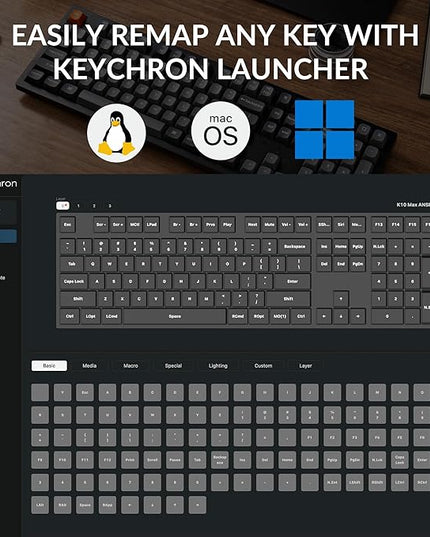Pick the RCmd key on the layout

point(238,316)
